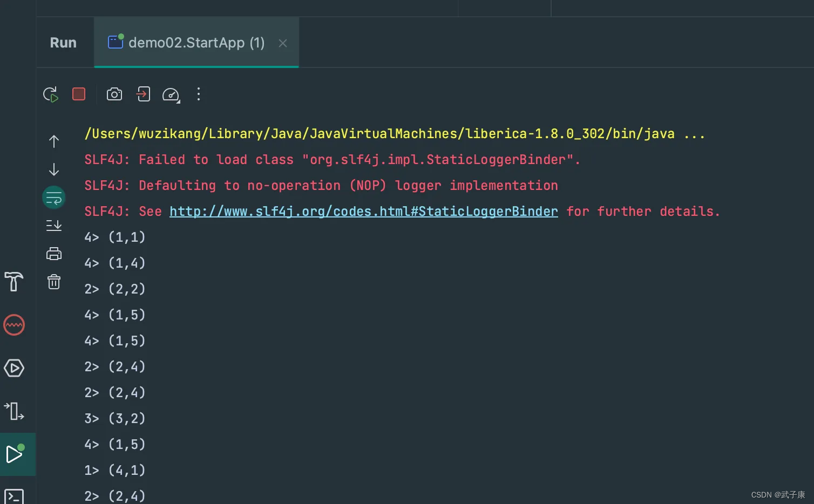Click the java command path line

click(x=395, y=134)
